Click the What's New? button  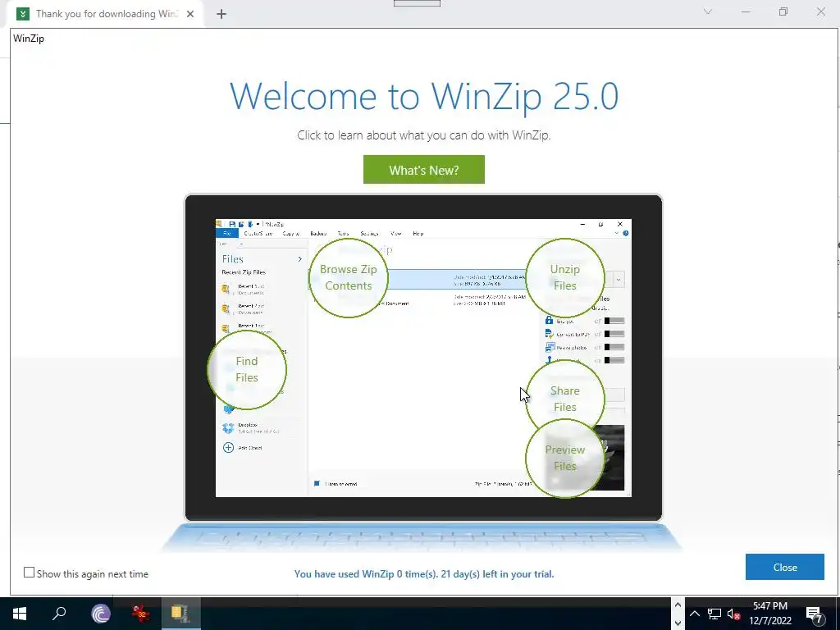424,170
